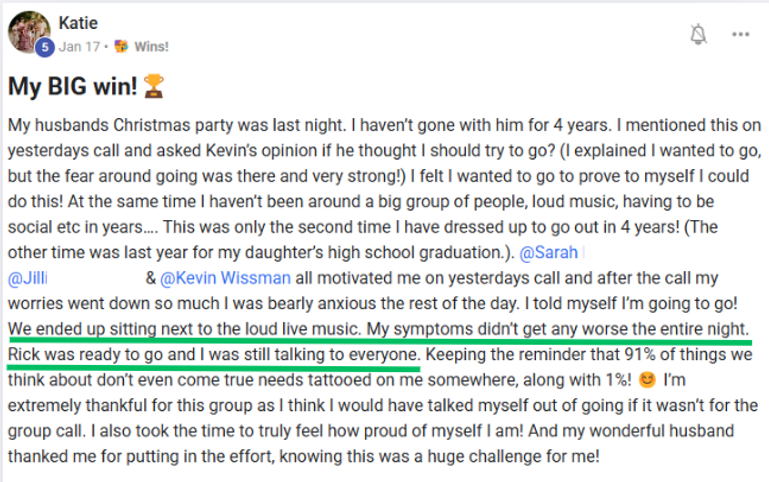The height and width of the screenshot is (482, 769).
Task: Click the Jan 17 post date
Action: 79,47
